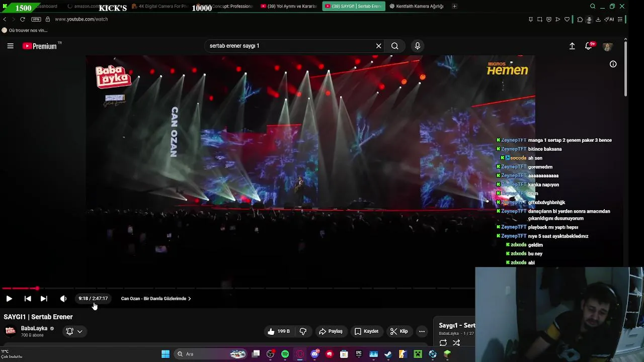Screen dimensions: 644x362
Task: Open Minecraft creeper icon on taskbar
Action: [418, 354]
